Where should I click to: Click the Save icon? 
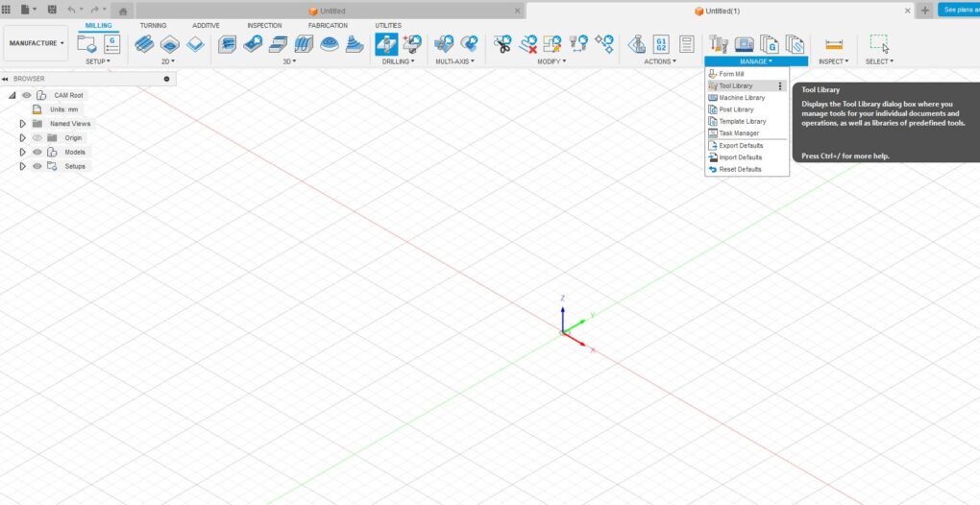click(x=52, y=10)
